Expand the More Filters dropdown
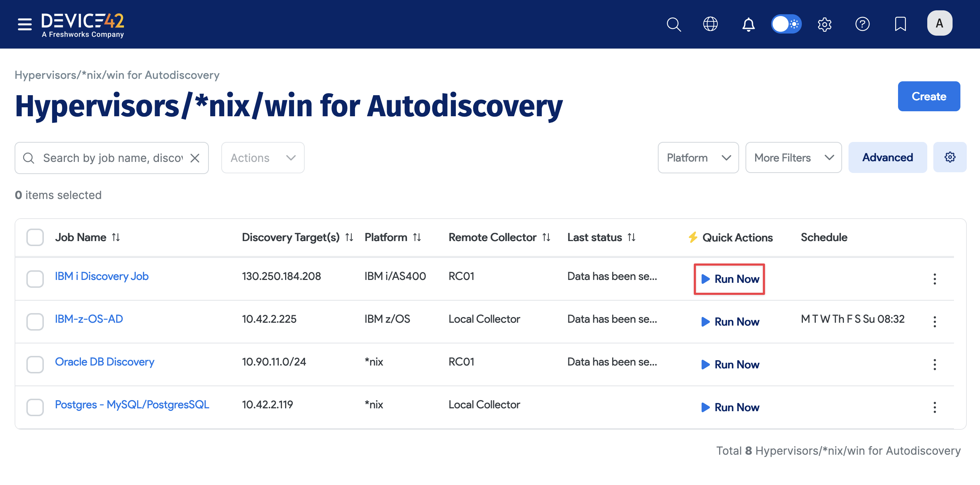Image resolution: width=980 pixels, height=485 pixels. pyautogui.click(x=793, y=157)
